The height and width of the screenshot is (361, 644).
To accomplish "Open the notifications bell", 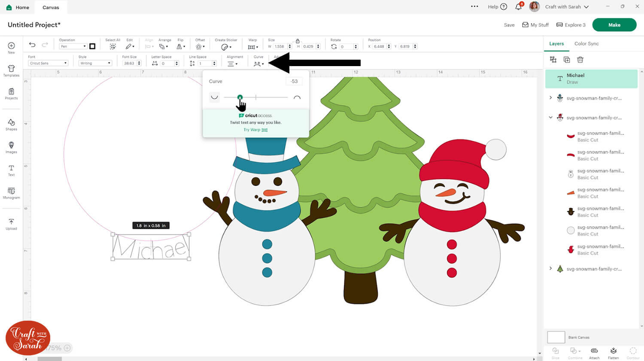I will tap(519, 6).
